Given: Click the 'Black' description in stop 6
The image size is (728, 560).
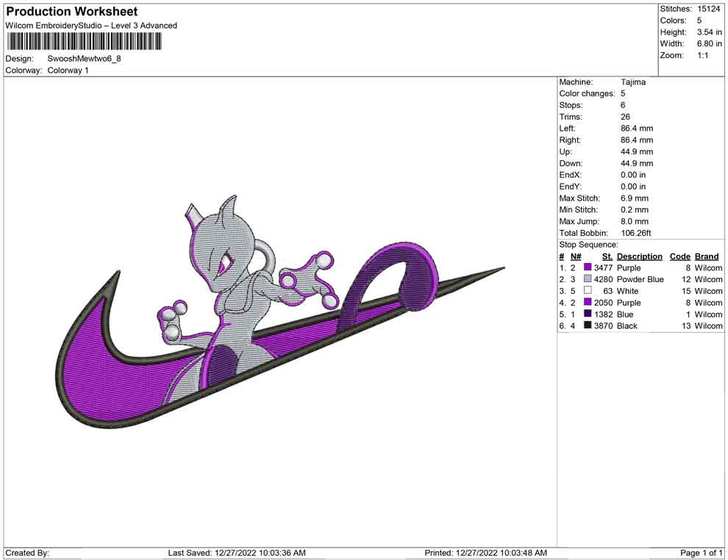Looking at the screenshot, I should point(627,326).
